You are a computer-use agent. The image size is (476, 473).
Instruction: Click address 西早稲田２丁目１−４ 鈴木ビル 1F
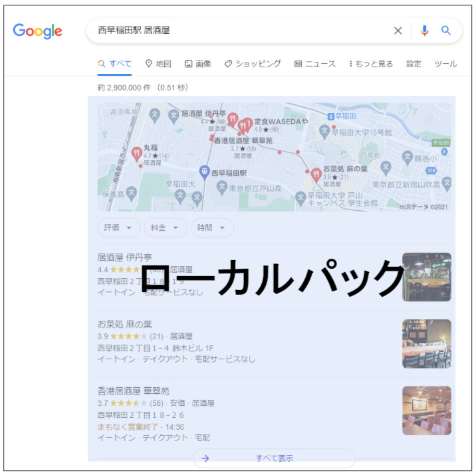[156, 348]
